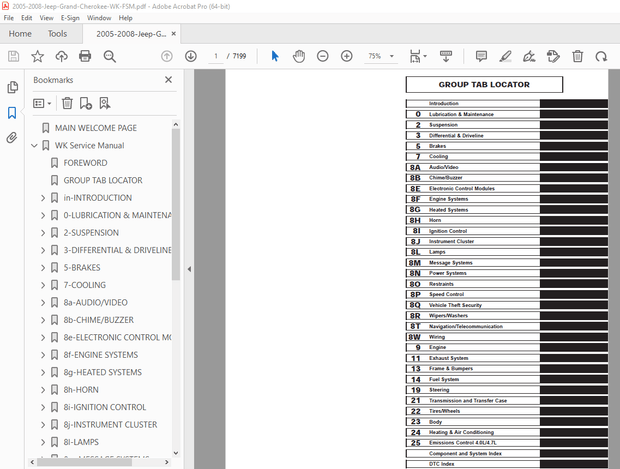Print the document
The width and height of the screenshot is (620, 469).
click(85, 56)
